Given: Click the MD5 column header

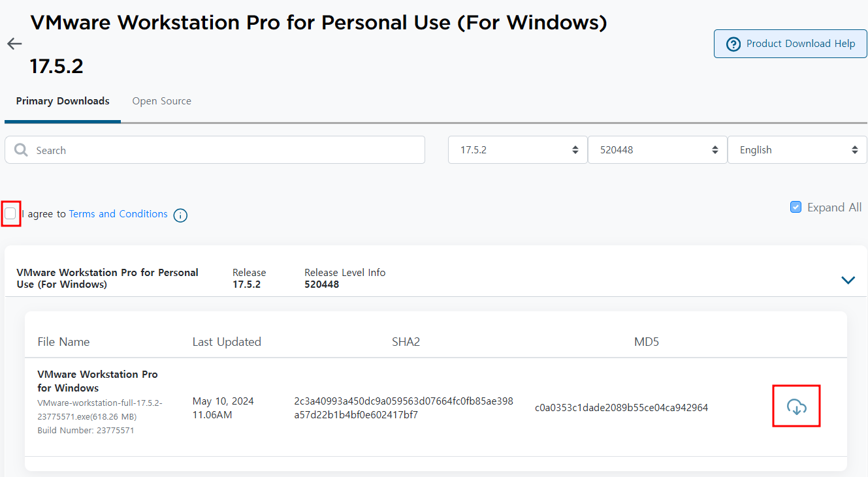Looking at the screenshot, I should pos(647,342).
